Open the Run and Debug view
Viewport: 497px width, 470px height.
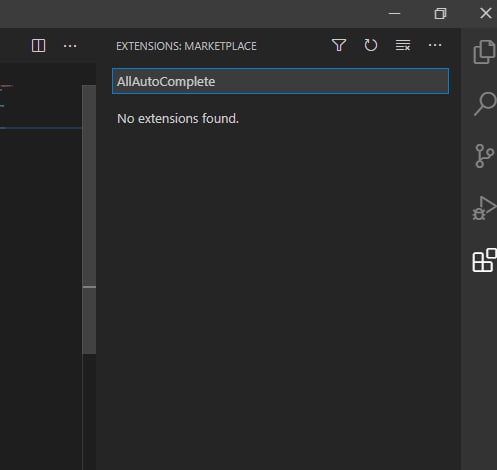coord(484,208)
